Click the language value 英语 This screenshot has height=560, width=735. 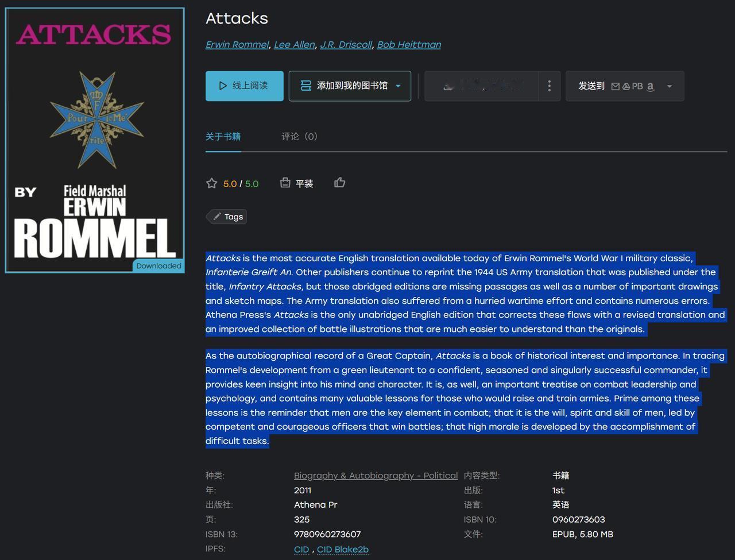click(x=561, y=505)
